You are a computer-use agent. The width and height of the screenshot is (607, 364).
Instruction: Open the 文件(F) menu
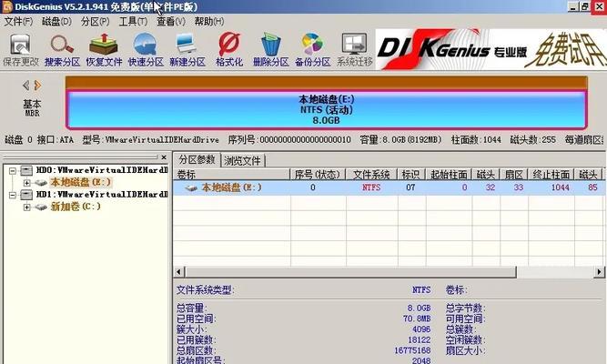click(18, 22)
